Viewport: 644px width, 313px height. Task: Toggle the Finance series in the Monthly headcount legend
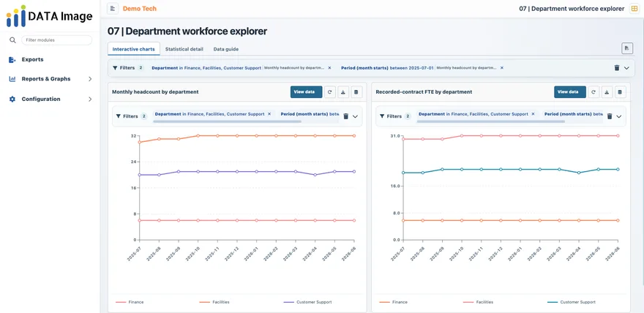[130, 302]
